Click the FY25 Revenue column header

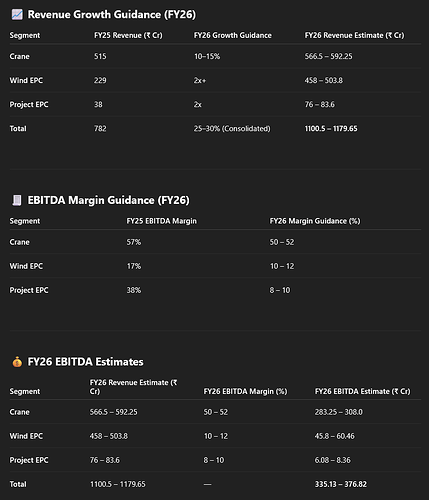click(x=128, y=35)
